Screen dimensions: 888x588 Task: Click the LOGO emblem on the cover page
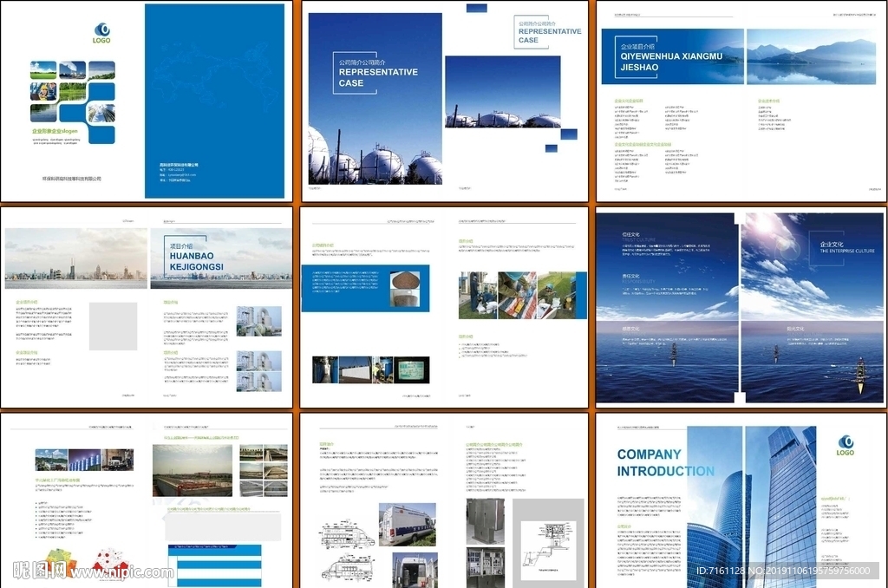[x=102, y=34]
